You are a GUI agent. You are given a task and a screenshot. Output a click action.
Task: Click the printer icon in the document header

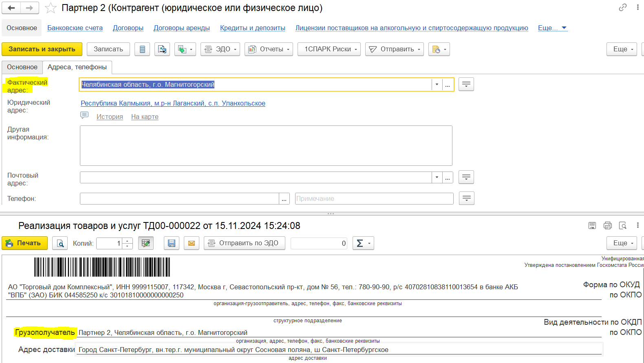pyautogui.click(x=607, y=226)
